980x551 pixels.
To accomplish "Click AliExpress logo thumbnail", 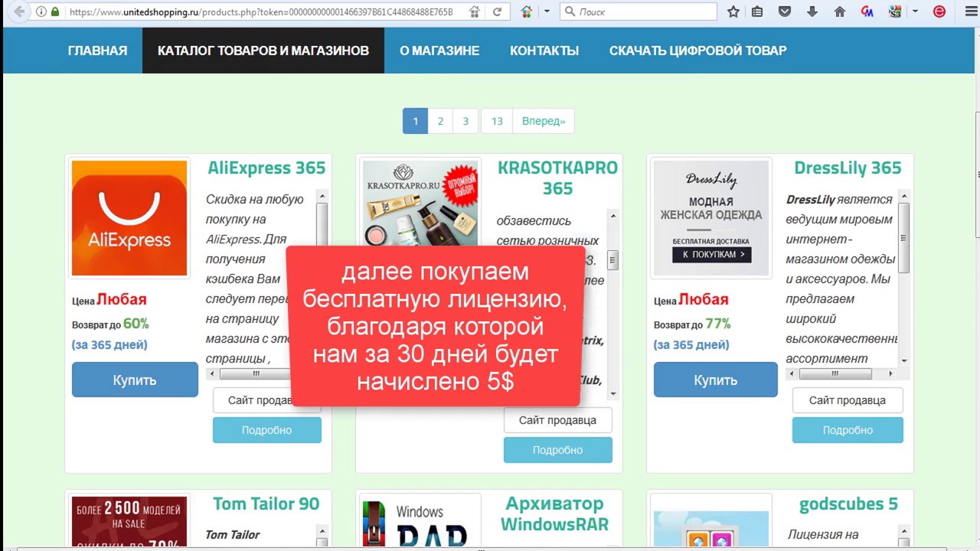I will pos(129,218).
